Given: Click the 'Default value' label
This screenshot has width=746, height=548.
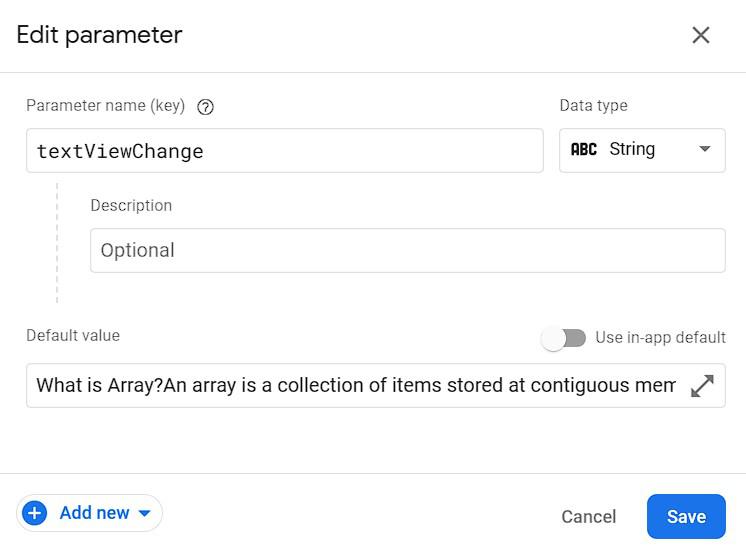Looking at the screenshot, I should pos(73,336).
